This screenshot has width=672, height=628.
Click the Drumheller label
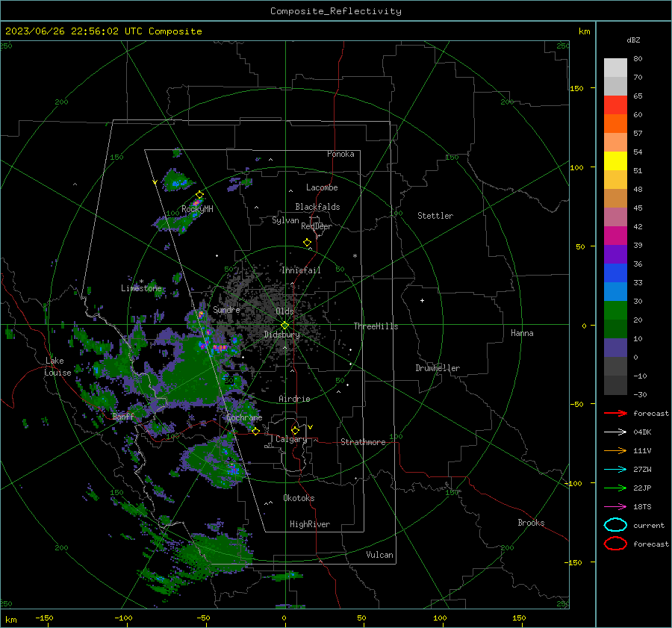(x=438, y=368)
